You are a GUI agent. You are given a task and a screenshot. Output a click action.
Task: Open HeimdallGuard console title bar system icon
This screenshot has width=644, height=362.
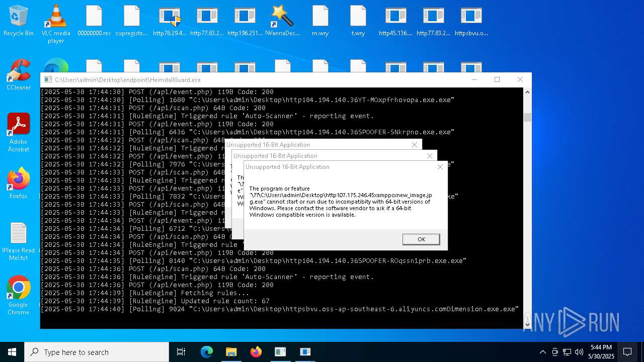click(x=48, y=79)
